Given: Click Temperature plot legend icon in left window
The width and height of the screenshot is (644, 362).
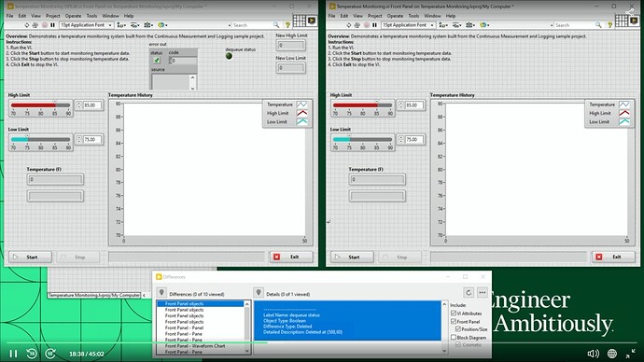Looking at the screenshot, I should (301, 104).
